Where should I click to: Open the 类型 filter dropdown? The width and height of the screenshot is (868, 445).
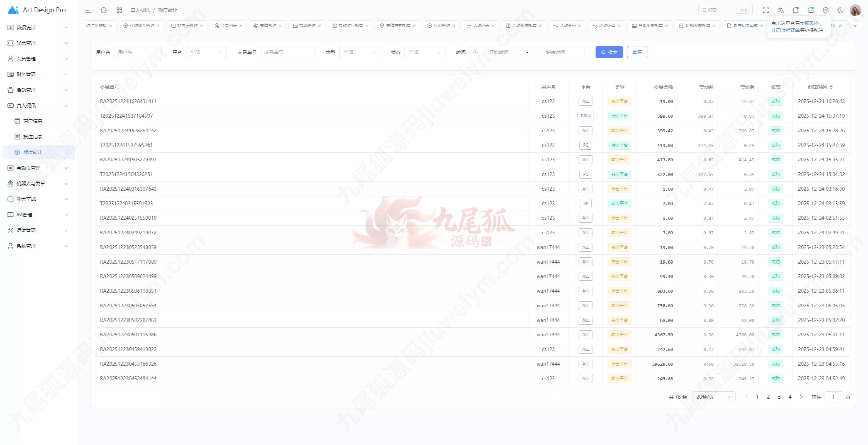pyautogui.click(x=359, y=52)
